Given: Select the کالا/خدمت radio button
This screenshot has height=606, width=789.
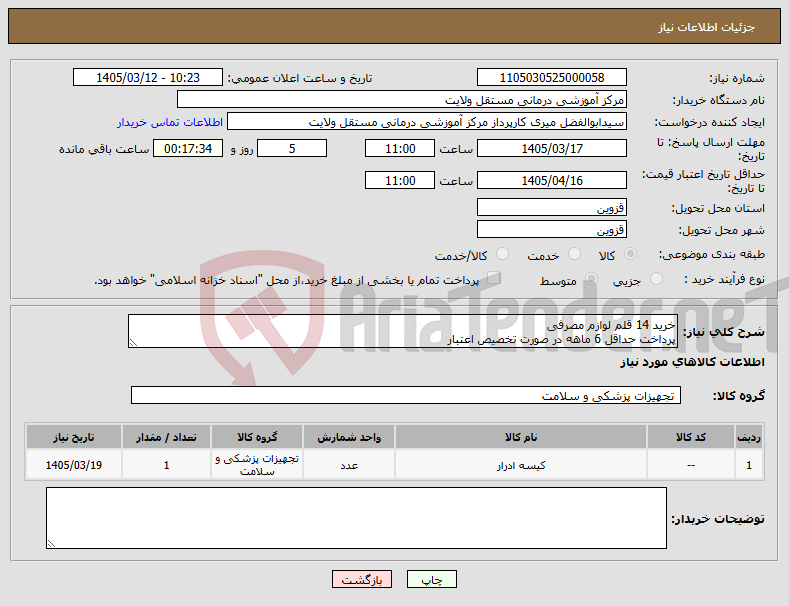Looking at the screenshot, I should (502, 254).
